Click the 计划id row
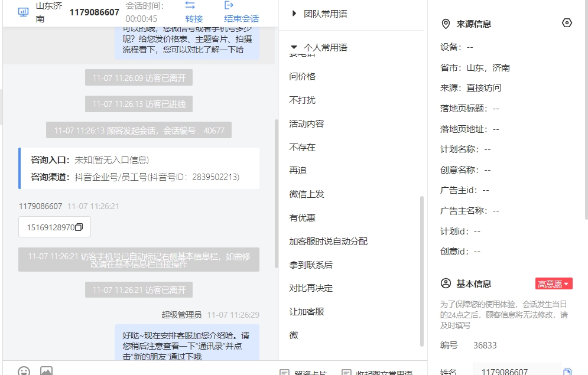The width and height of the screenshot is (588, 375). [x=460, y=231]
